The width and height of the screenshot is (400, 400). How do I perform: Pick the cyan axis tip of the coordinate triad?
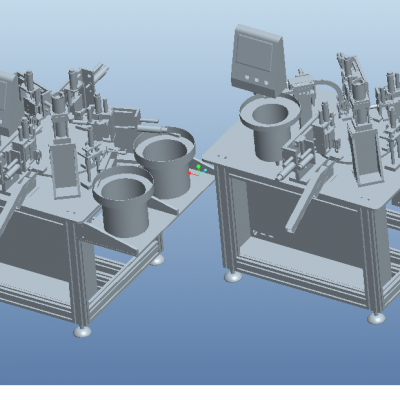[205, 170]
